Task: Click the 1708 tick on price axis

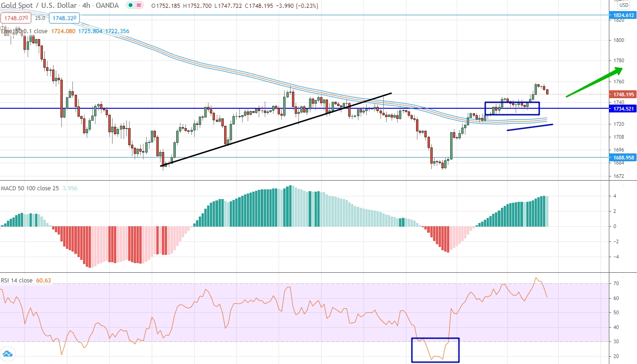Action: (x=619, y=137)
